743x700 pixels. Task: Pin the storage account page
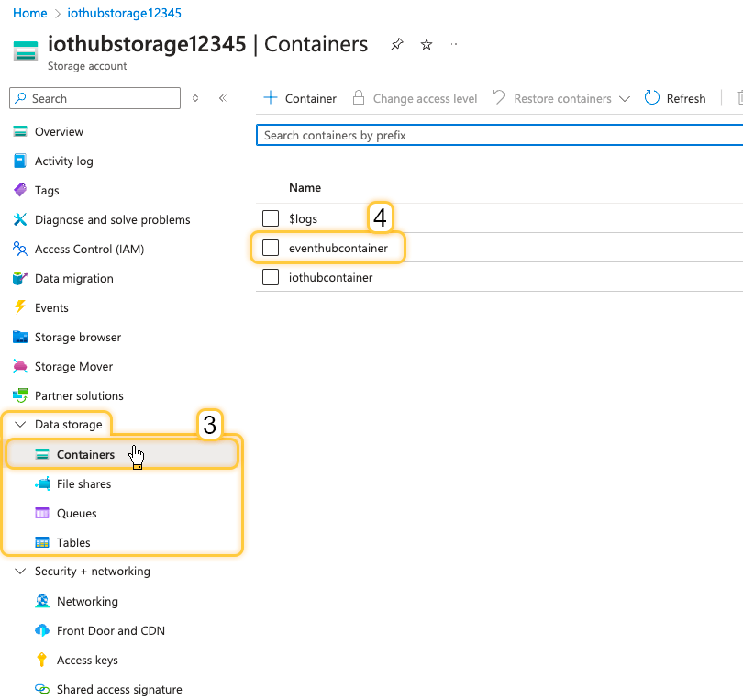coord(396,45)
